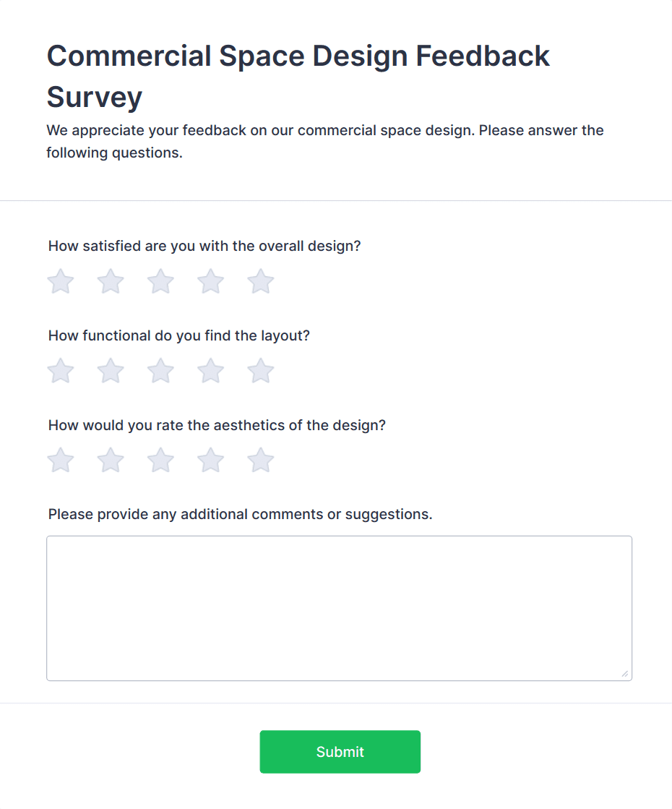Rate design aesthetics one star
672x809 pixels.
61,461
